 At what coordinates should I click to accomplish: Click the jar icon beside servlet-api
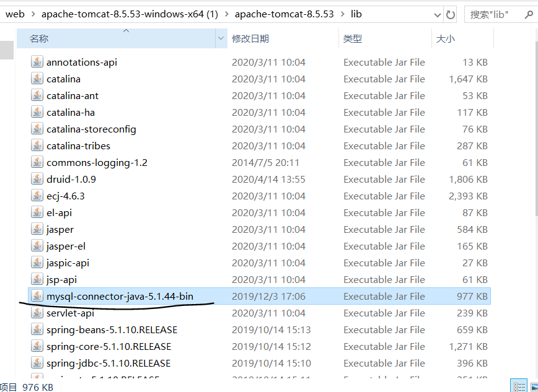point(37,313)
